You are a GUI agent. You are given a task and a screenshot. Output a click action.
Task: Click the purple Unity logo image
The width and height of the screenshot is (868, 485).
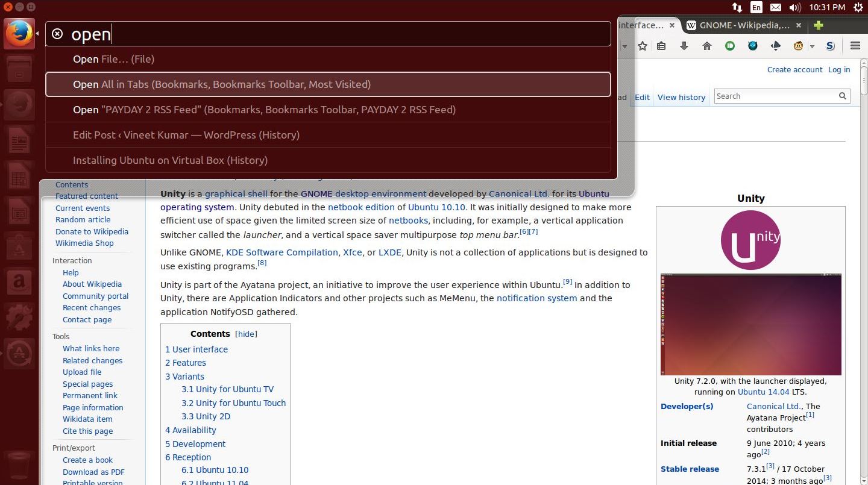pos(750,240)
